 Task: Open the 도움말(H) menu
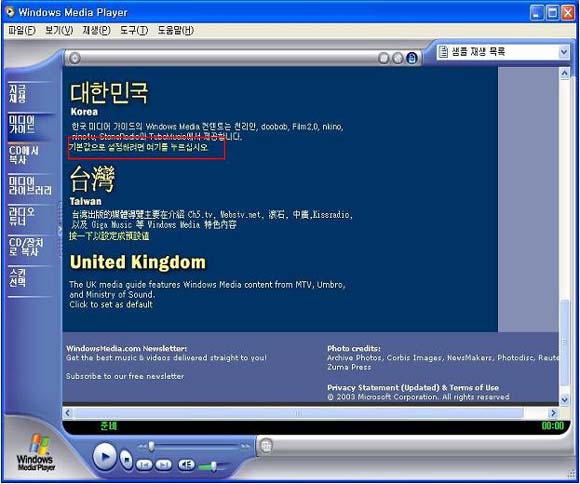[176, 30]
